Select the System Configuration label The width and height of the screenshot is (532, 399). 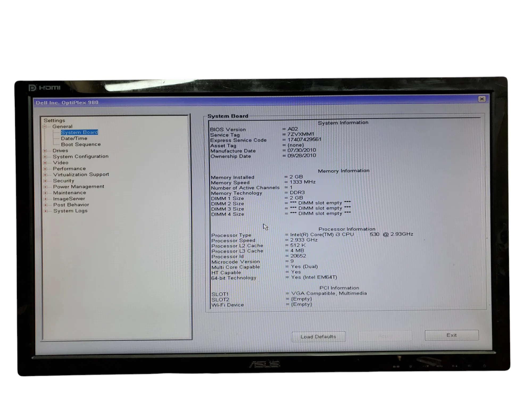pyautogui.click(x=81, y=156)
